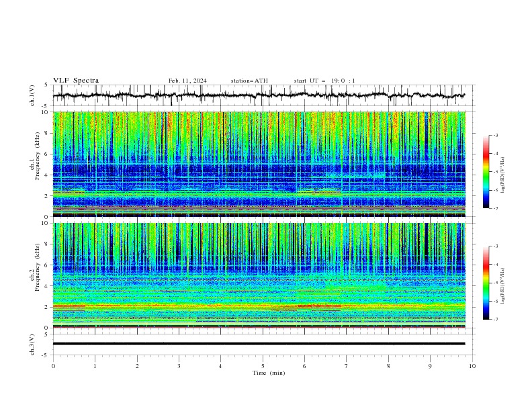Click time axis tick label '7'

[347, 366]
